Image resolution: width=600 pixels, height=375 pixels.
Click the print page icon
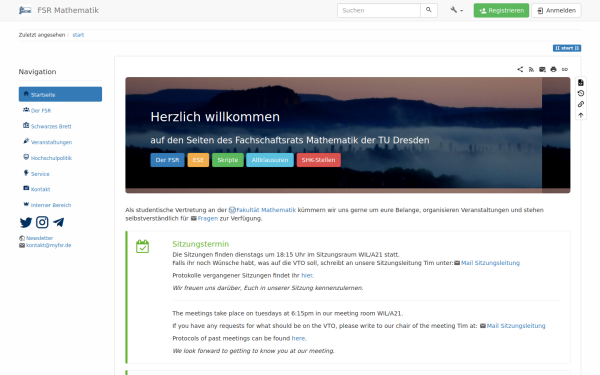pos(553,69)
